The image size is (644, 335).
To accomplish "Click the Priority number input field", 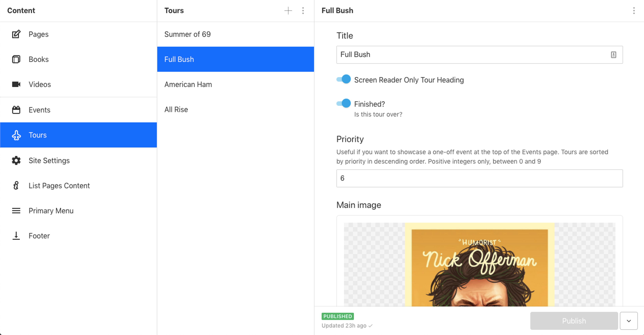I will 479,178.
